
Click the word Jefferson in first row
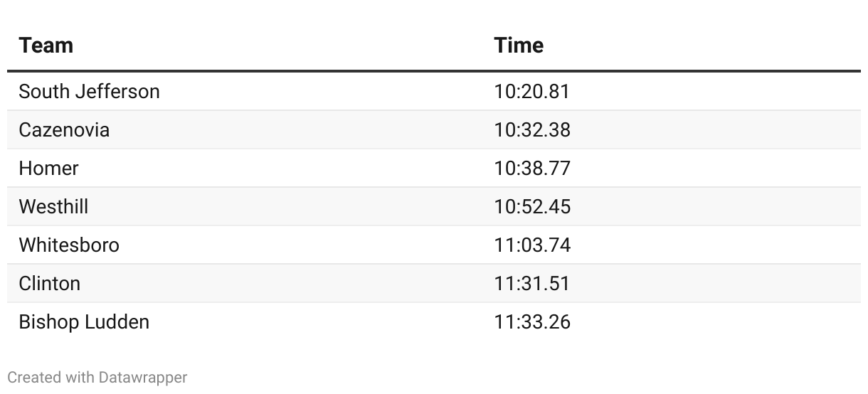pyautogui.click(x=117, y=92)
